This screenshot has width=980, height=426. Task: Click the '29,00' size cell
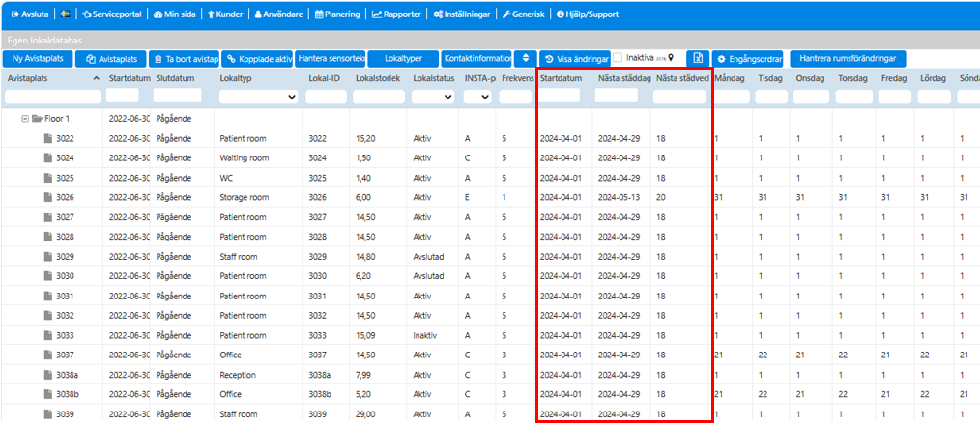point(365,414)
